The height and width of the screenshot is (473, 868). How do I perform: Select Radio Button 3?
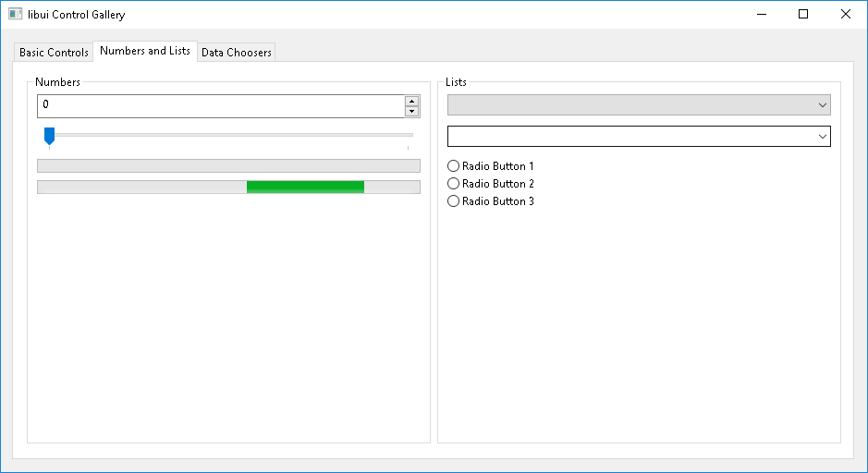pos(491,201)
